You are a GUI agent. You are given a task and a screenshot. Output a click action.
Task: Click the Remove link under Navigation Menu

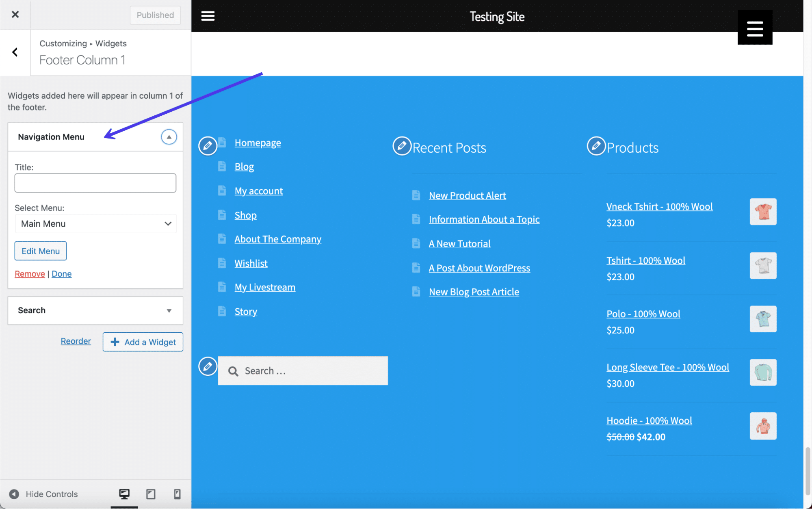coord(29,273)
